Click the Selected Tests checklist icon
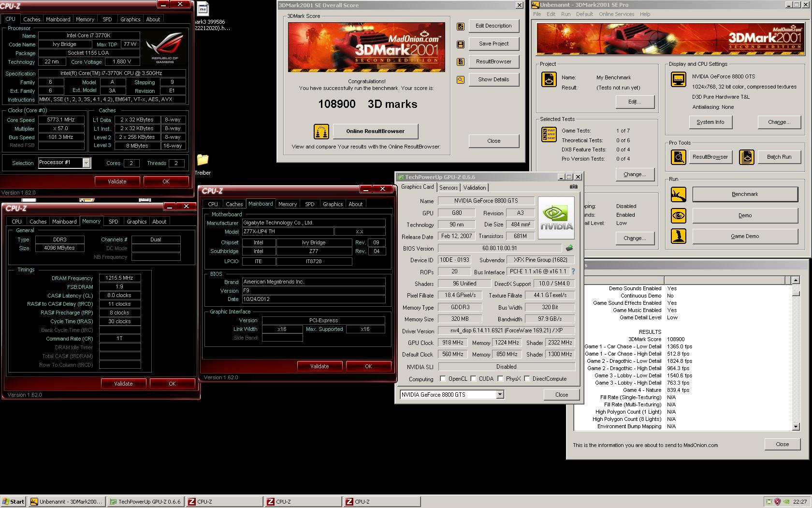 coord(549,134)
